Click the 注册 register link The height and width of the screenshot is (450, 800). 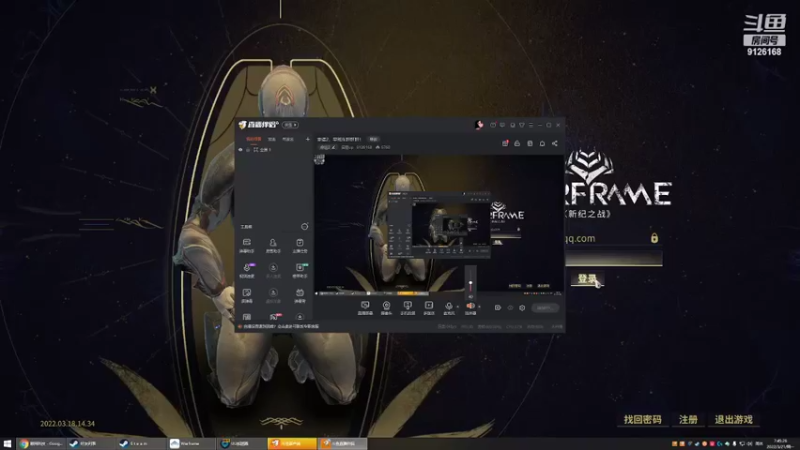click(688, 420)
